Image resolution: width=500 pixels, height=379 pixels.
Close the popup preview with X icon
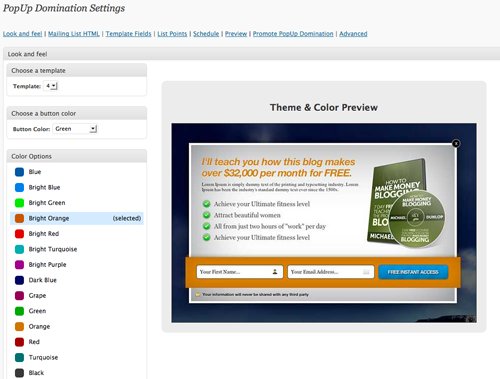456,143
